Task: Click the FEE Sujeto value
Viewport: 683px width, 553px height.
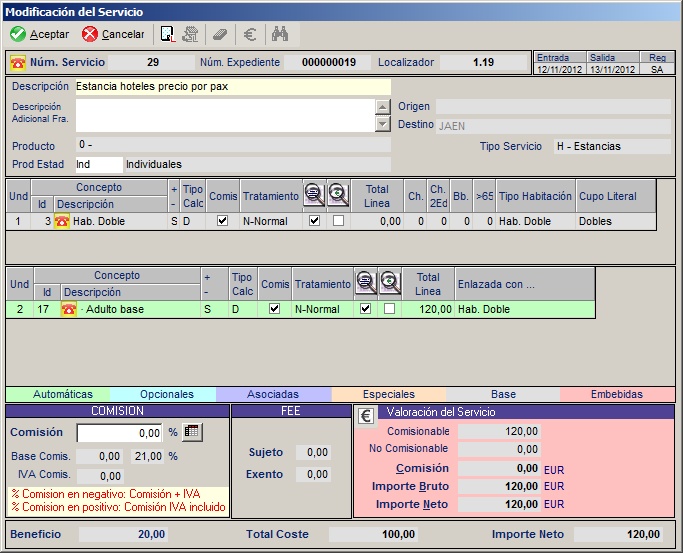Action: 313,452
